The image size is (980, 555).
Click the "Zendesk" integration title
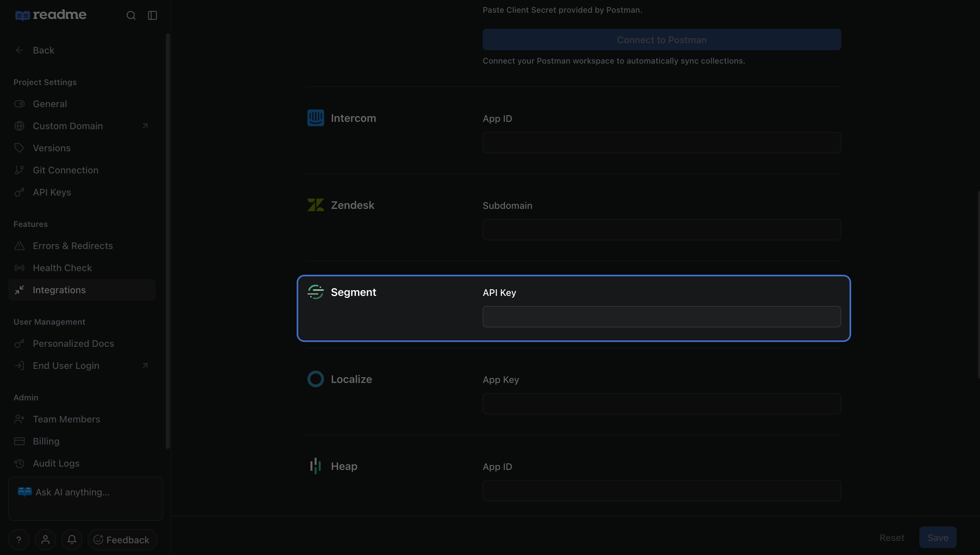click(353, 205)
